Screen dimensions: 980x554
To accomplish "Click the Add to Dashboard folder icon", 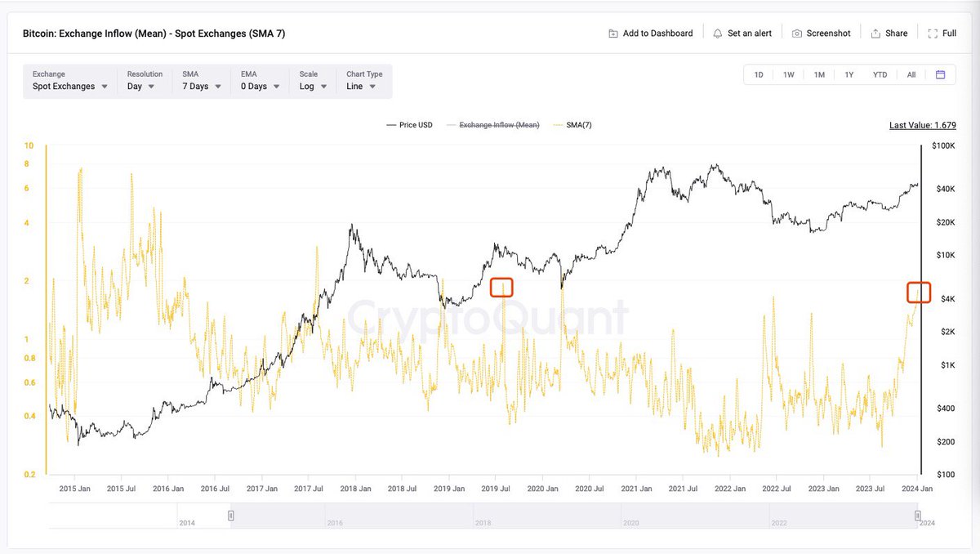I will pos(613,34).
